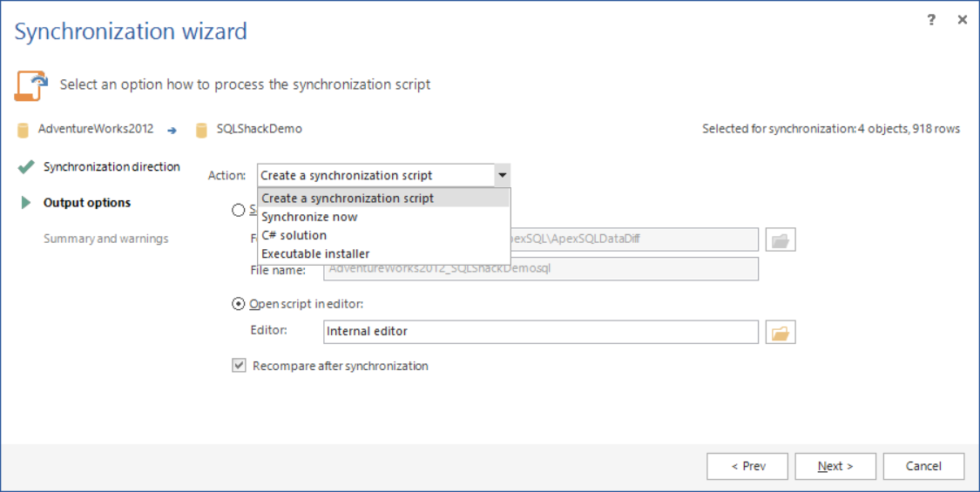The height and width of the screenshot is (492, 980).
Task: Collapse the Action dropdown arrow
Action: tap(503, 175)
